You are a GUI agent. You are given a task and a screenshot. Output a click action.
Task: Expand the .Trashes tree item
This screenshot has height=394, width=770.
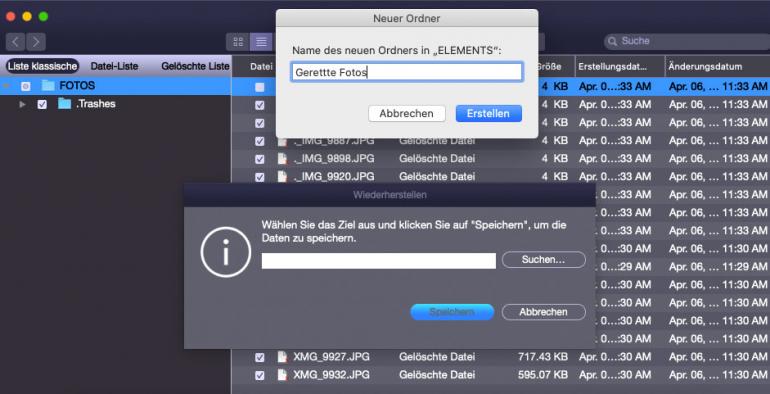[22, 104]
